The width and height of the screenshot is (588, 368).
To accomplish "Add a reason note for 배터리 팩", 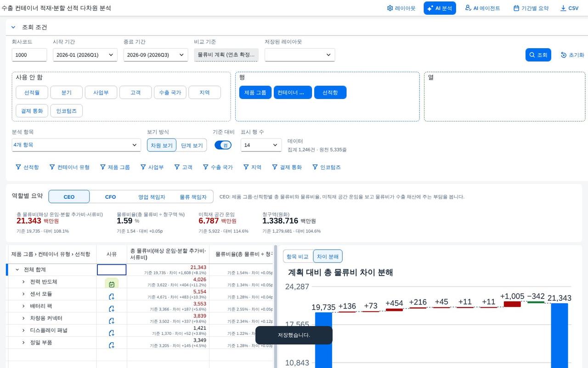I will coord(112,309).
